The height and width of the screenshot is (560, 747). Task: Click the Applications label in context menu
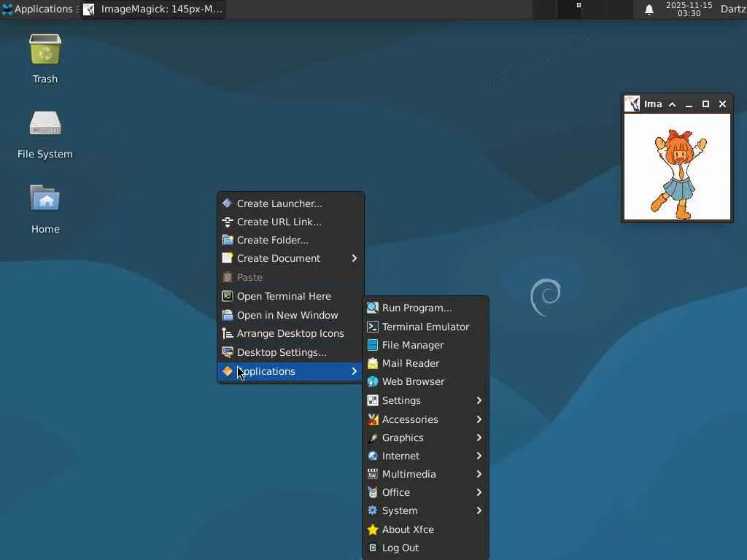point(266,371)
